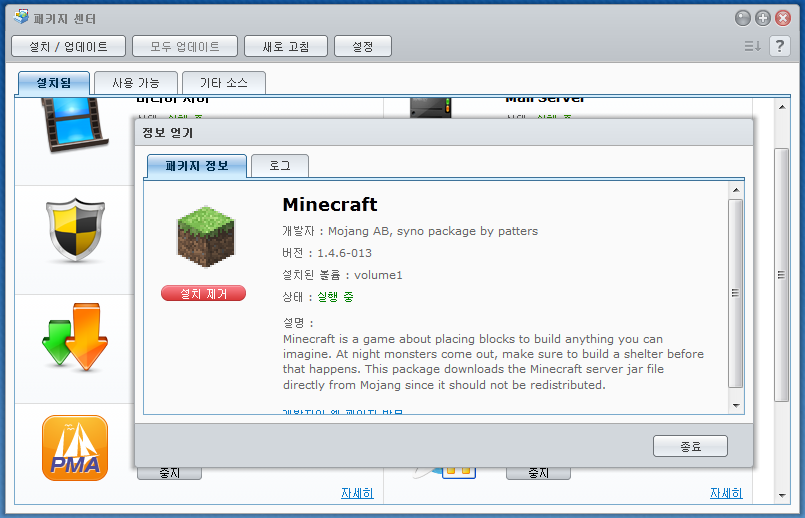
Task: Click the Minecraft grass block icon
Action: pos(206,237)
